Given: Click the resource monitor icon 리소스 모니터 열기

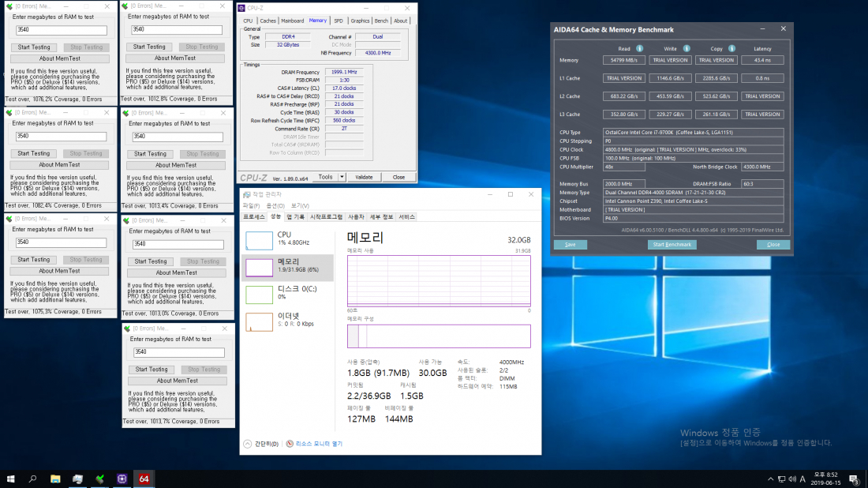Looking at the screenshot, I should (290, 444).
